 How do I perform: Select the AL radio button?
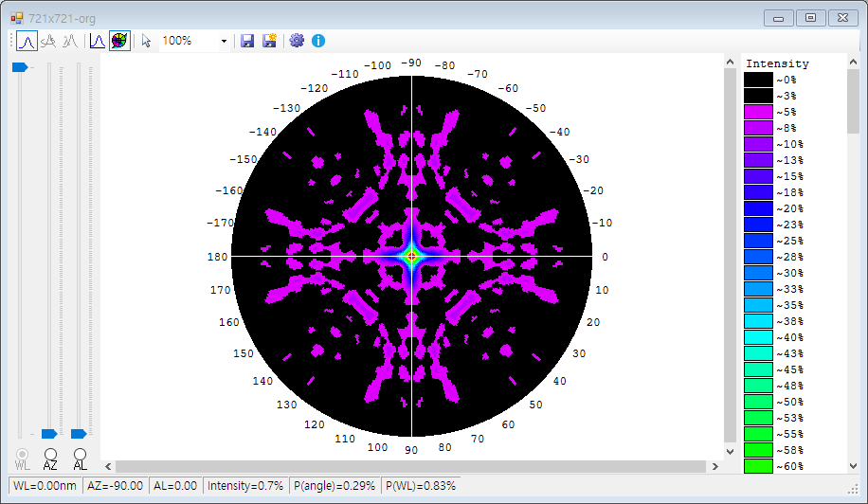[x=80, y=454]
